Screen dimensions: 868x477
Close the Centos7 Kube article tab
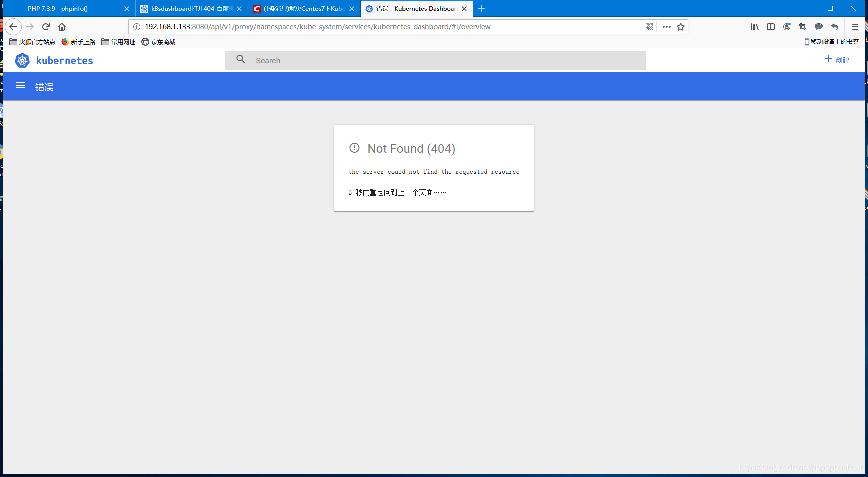coord(352,9)
